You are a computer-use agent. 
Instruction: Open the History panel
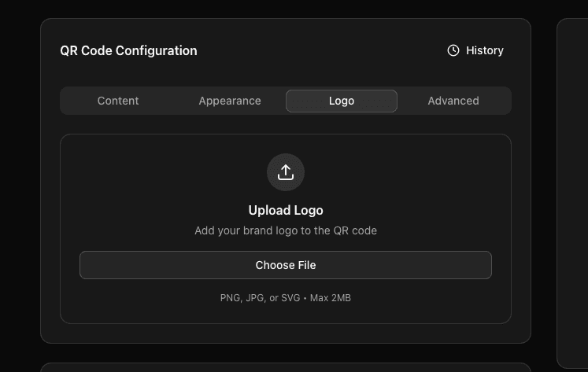pyautogui.click(x=475, y=50)
